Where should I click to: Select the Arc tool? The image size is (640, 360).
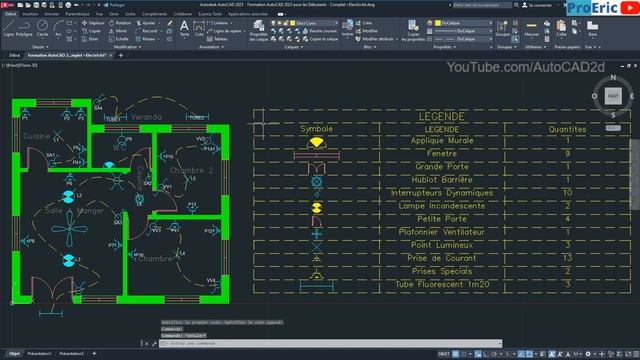tap(58, 29)
